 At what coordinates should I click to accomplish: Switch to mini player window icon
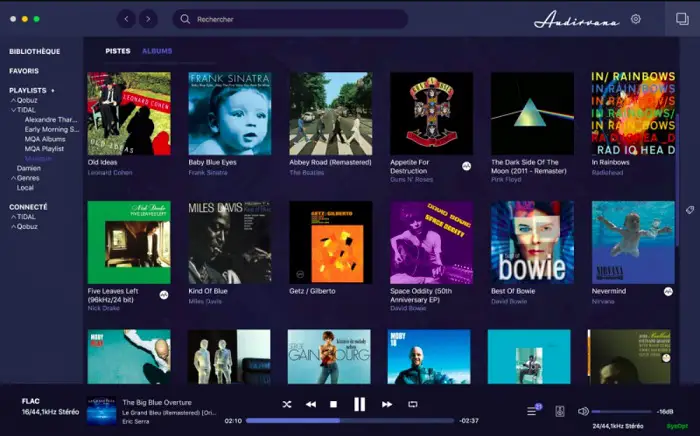682,19
